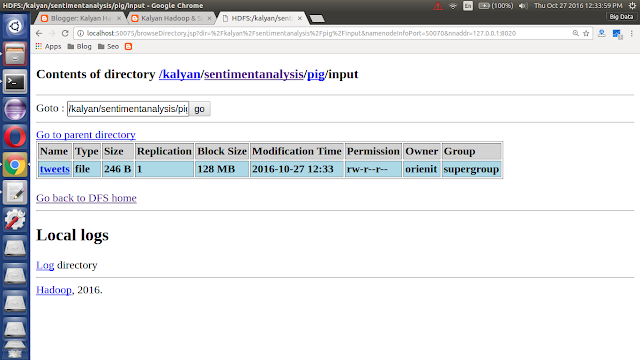Image resolution: width=640 pixels, height=360 pixels.
Task: Click the 128 MB block size cell
Action: (x=222, y=169)
